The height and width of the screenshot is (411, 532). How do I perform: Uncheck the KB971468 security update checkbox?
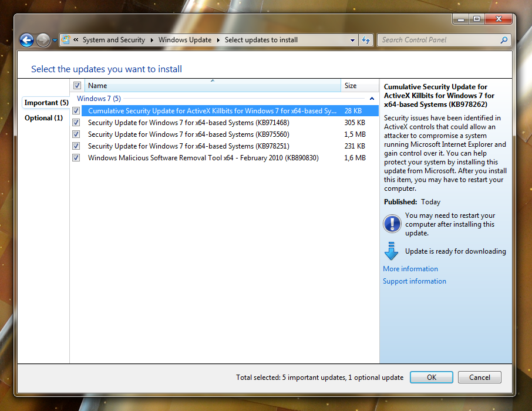76,123
